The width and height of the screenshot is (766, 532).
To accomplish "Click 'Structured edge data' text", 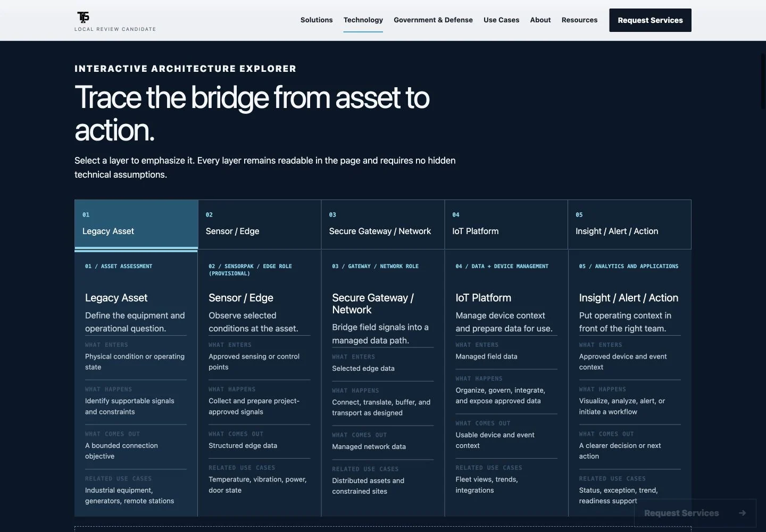I will click(243, 445).
